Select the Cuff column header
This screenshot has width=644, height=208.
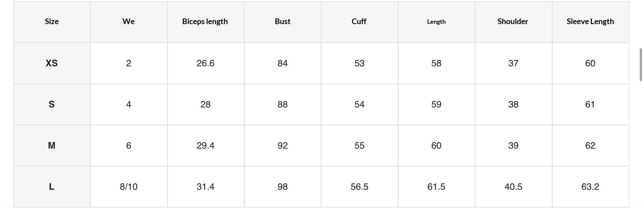(x=359, y=21)
